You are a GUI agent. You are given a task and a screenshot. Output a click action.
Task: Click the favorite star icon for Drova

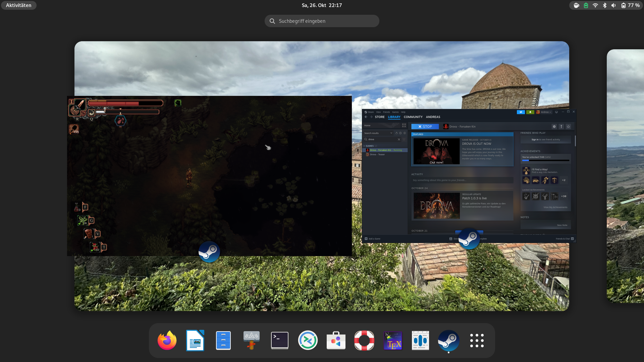pos(568,126)
